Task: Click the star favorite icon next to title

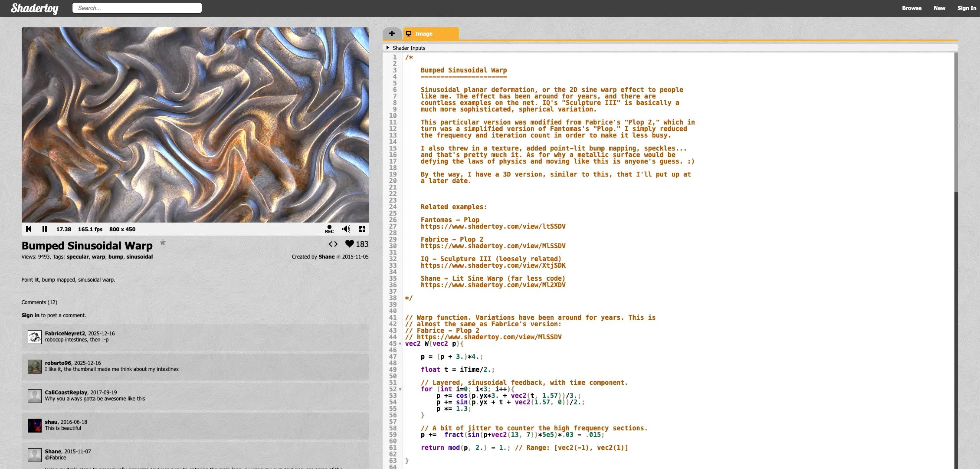Action: [x=163, y=243]
